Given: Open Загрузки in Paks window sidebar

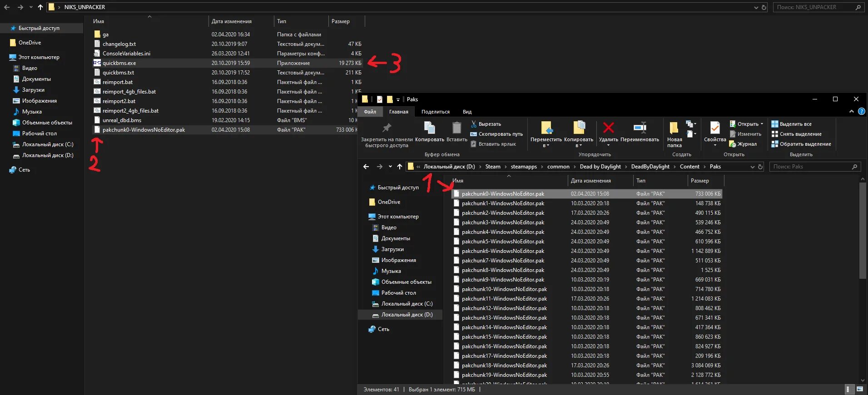Looking at the screenshot, I should [x=392, y=249].
